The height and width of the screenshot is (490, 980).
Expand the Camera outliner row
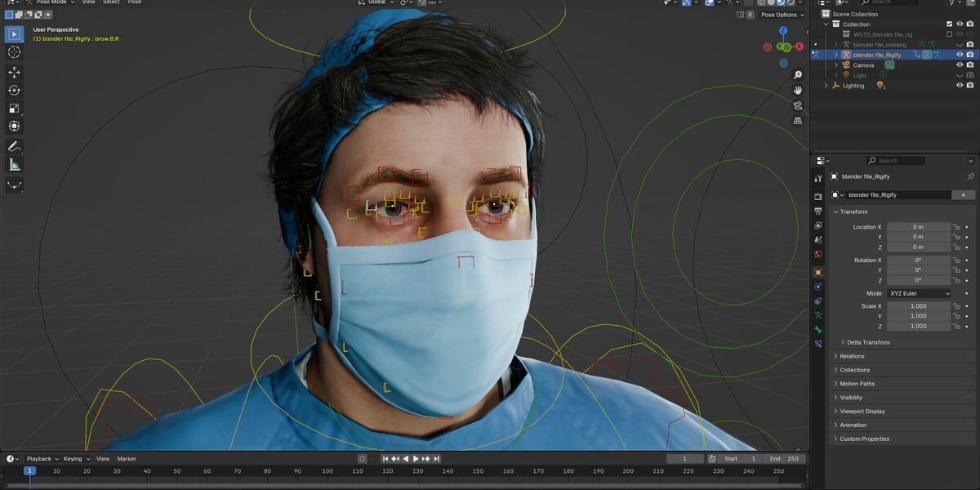(836, 65)
